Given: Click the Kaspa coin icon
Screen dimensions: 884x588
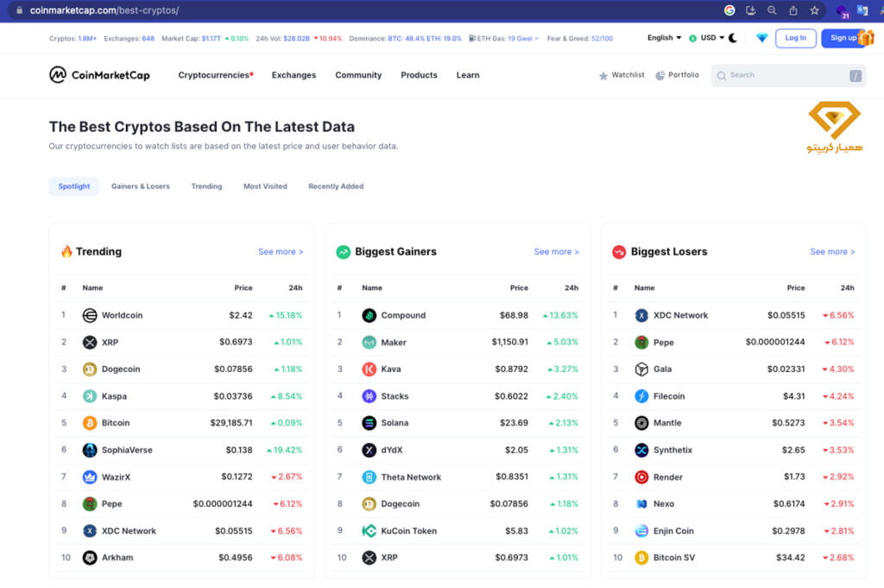Looking at the screenshot, I should [x=90, y=395].
